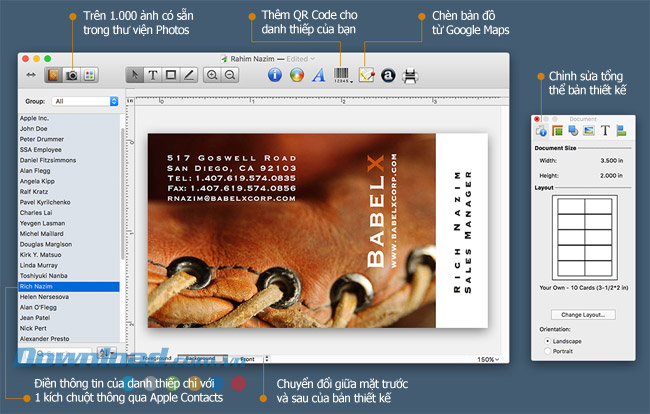Insert a barcode or QR code
The height and width of the screenshot is (414, 650).
pos(342,75)
